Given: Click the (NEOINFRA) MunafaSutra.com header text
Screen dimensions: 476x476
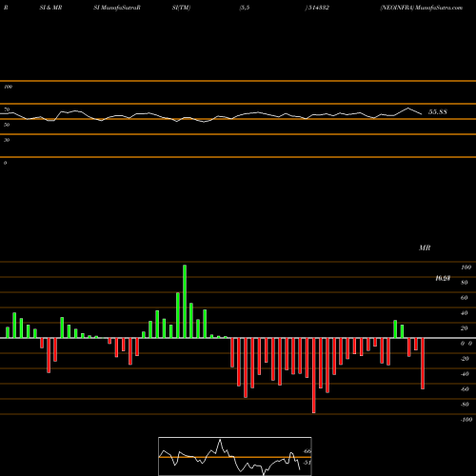Looking at the screenshot, I should tap(422, 8).
